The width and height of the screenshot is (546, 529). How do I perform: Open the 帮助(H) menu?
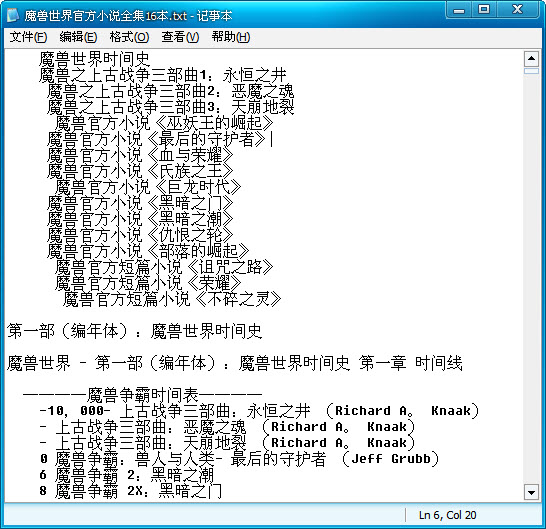coord(231,37)
